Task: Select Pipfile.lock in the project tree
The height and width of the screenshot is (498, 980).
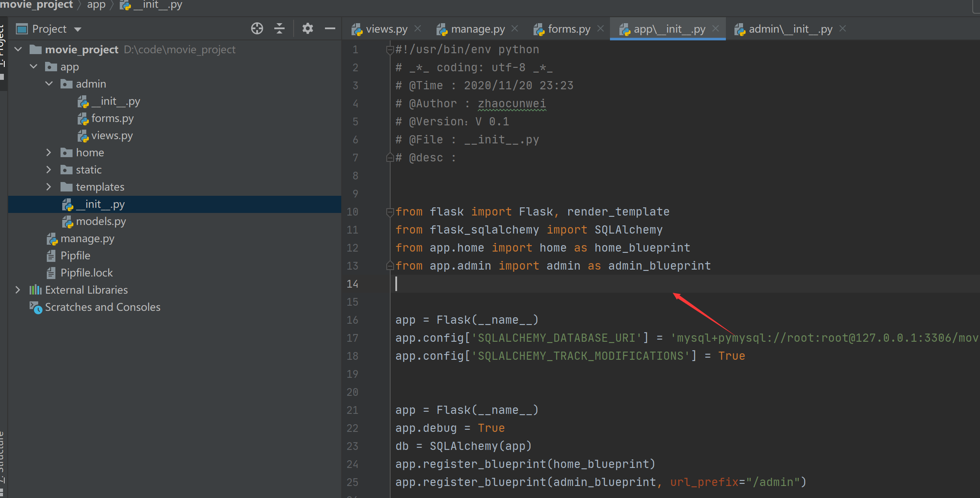Action: point(86,273)
